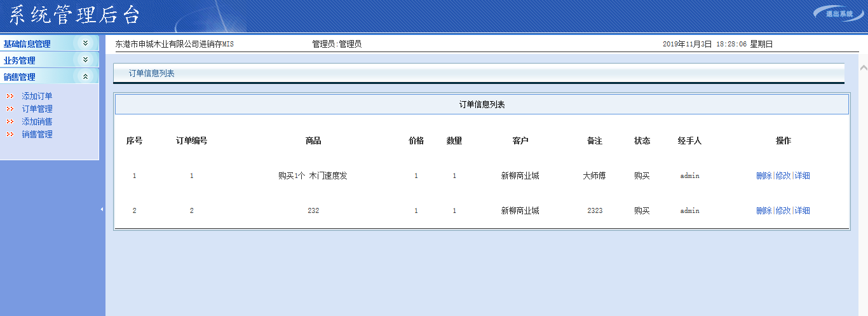Click red arrow icon beside 销售管理 link

click(10, 134)
